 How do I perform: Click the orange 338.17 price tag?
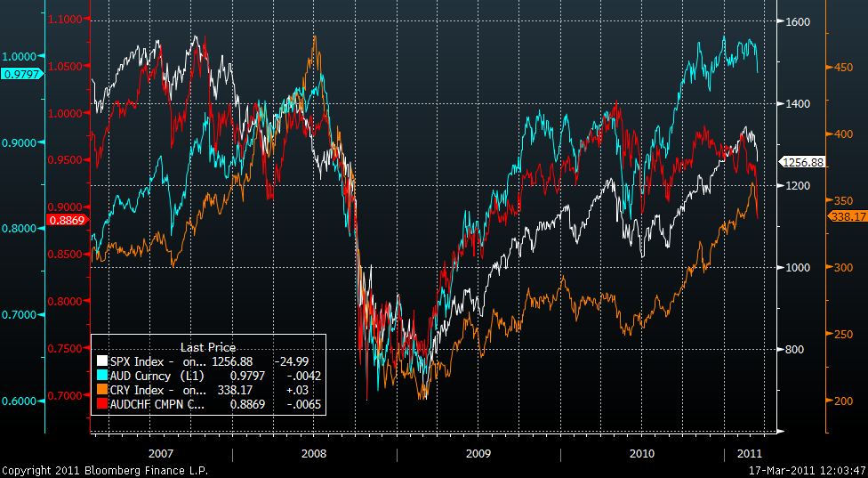coord(848,216)
